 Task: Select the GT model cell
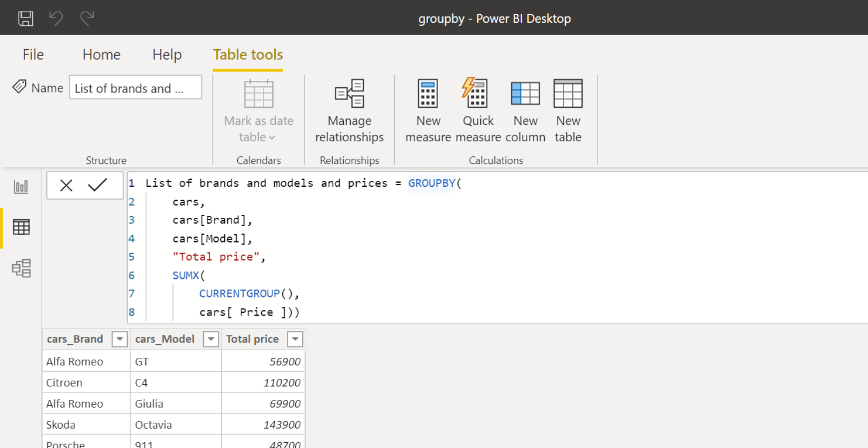(x=176, y=361)
